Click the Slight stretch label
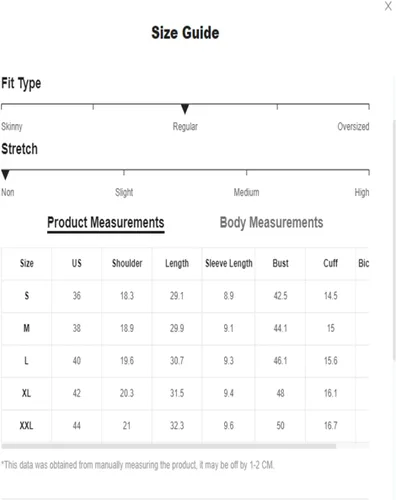396x500 pixels. pos(124,192)
